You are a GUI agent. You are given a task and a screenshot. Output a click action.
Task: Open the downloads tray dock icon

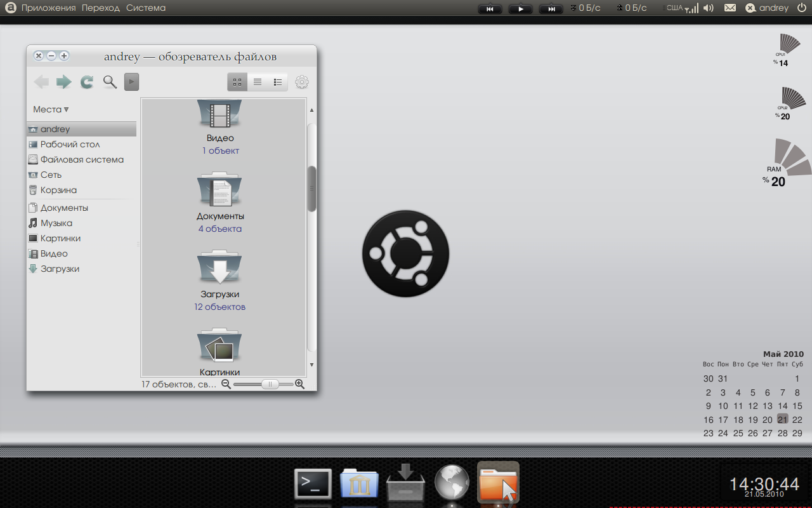point(405,483)
